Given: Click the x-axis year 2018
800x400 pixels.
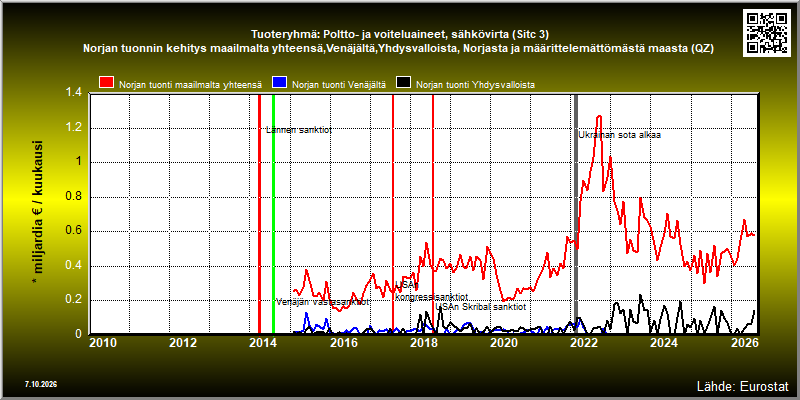Looking at the screenshot, I should tap(423, 343).
